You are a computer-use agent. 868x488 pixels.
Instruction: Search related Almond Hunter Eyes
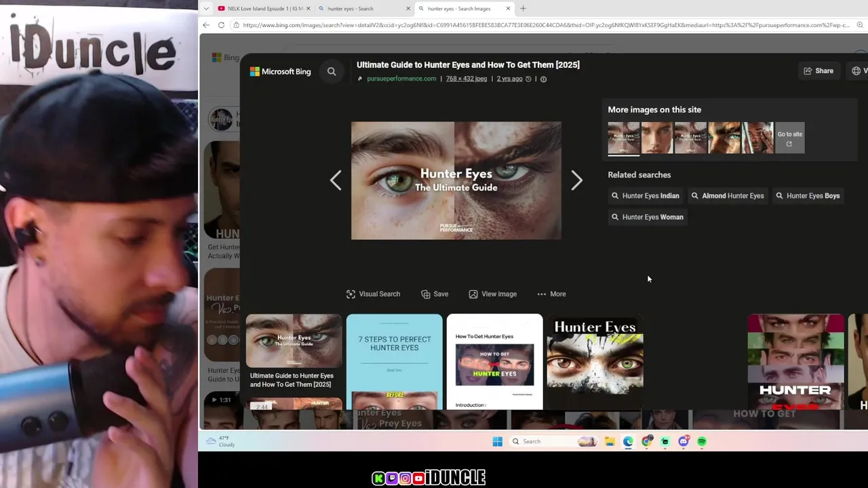tap(728, 196)
